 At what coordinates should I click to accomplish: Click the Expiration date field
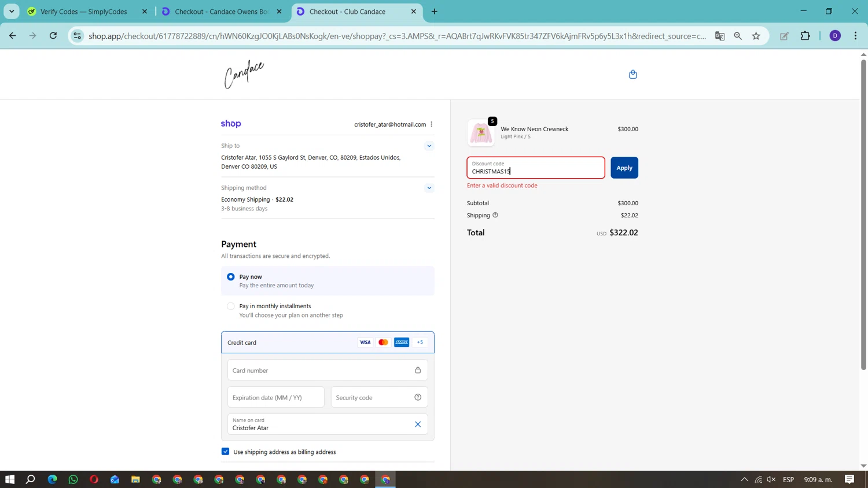click(276, 397)
